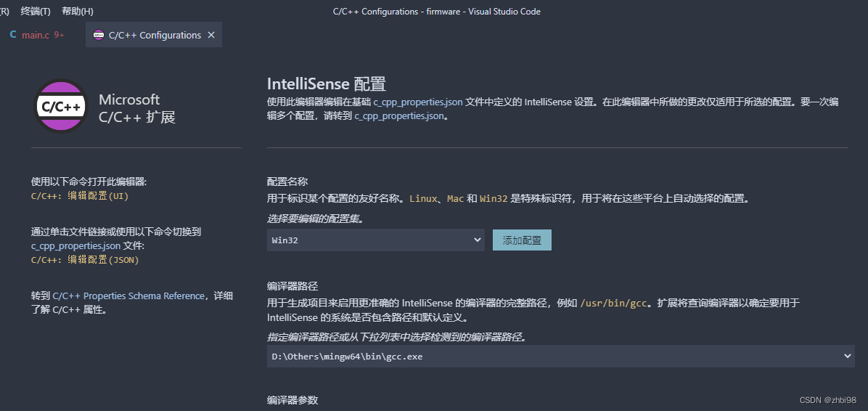Open the 终端(T) menu

(36, 11)
